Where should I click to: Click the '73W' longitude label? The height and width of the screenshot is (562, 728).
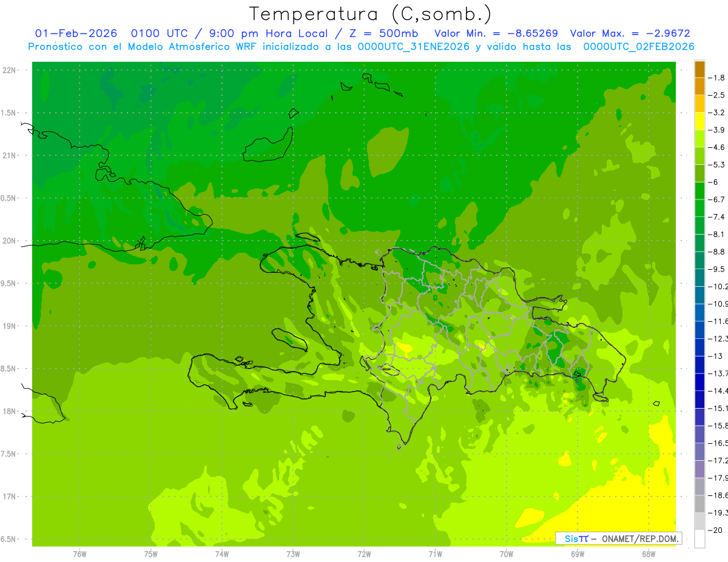coord(293,554)
